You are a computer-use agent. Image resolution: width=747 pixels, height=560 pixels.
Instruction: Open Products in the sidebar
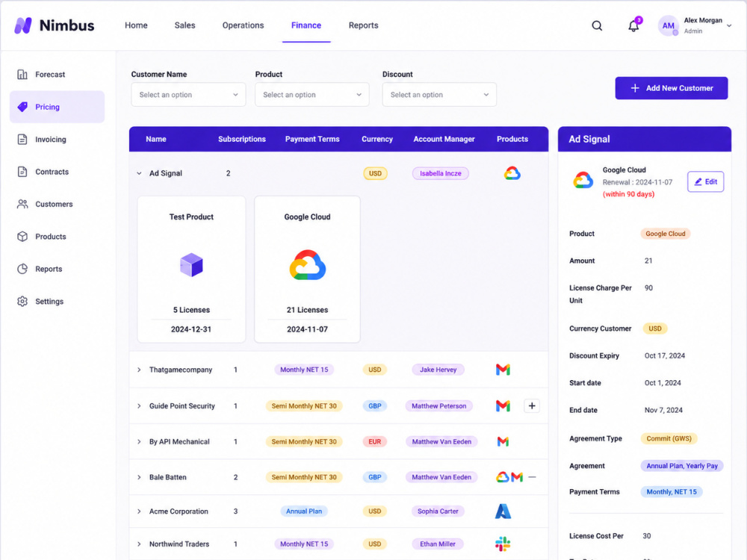(x=58, y=236)
